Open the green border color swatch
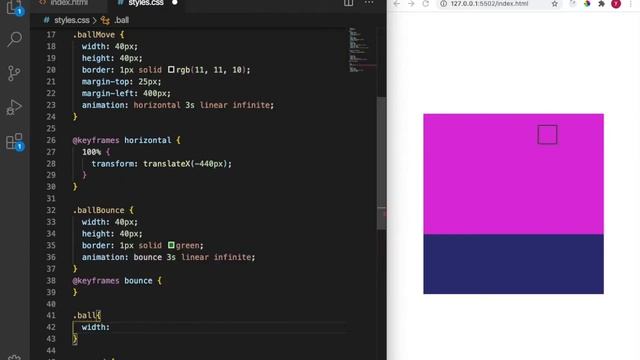640x360 pixels. [x=171, y=245]
